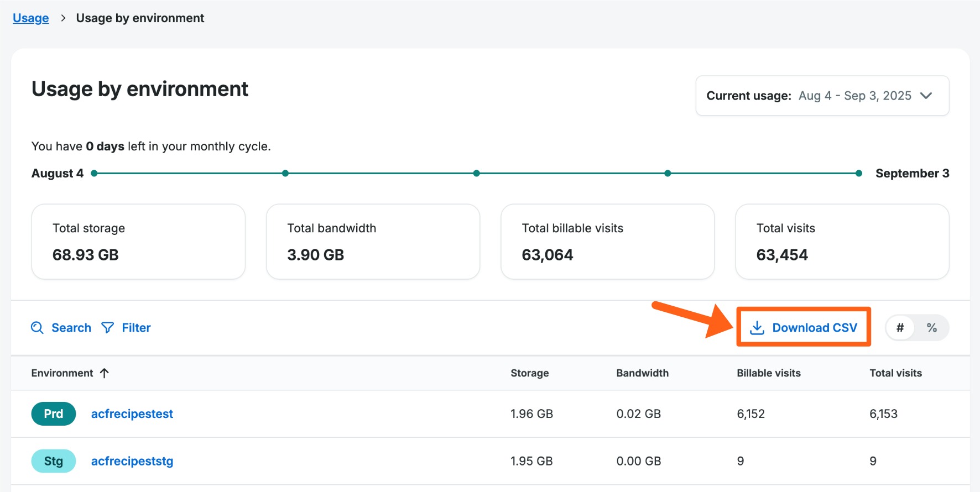Open the Current usage date range dropdown

pos(822,96)
